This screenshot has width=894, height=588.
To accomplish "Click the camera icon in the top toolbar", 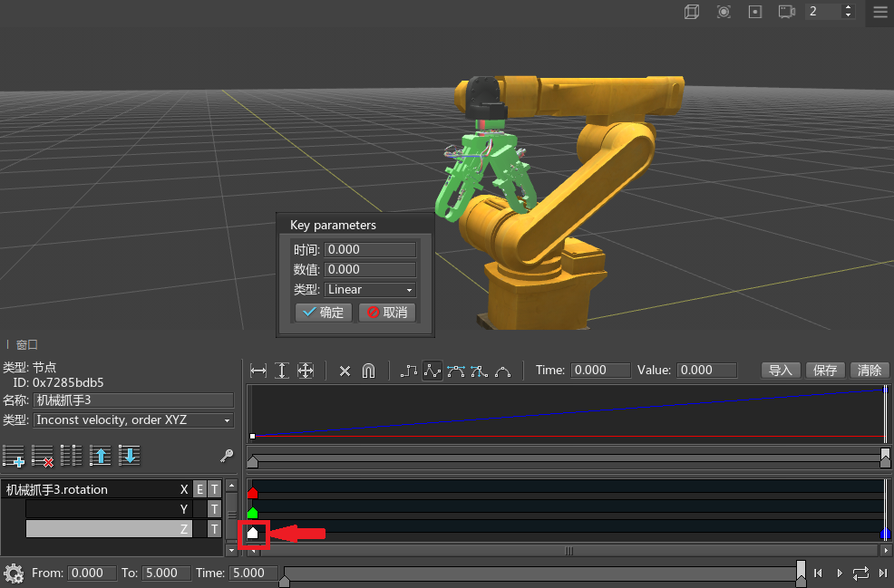I will (x=786, y=12).
